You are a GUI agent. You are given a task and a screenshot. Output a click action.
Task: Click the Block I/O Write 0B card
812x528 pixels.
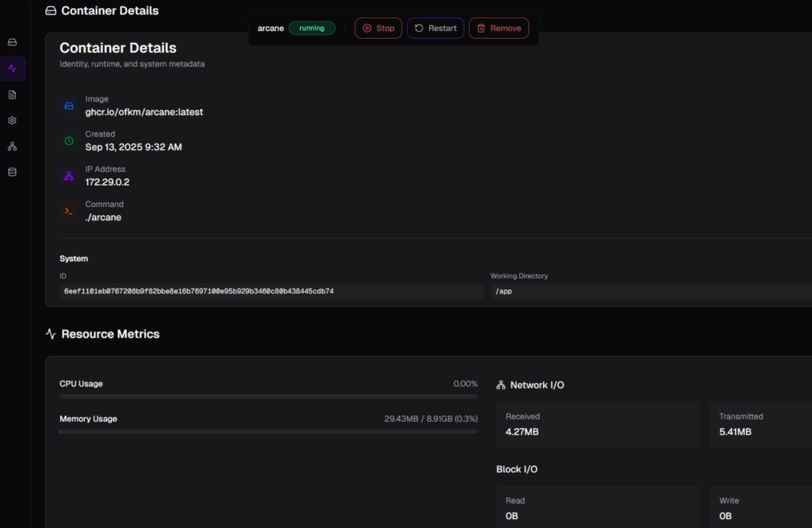point(761,507)
